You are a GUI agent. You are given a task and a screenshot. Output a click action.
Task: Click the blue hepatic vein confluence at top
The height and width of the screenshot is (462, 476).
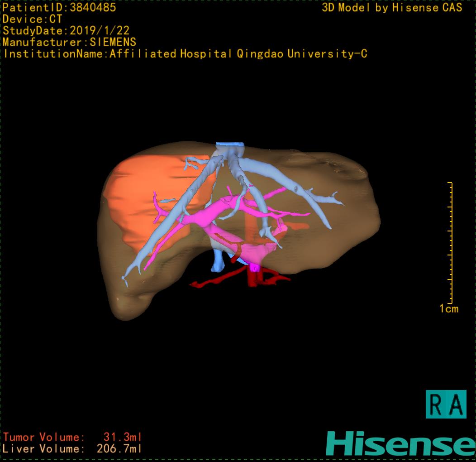230,149
